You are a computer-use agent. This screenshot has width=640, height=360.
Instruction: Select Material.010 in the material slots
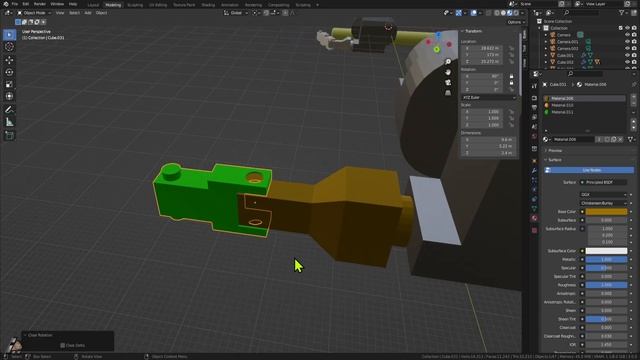pyautogui.click(x=584, y=105)
